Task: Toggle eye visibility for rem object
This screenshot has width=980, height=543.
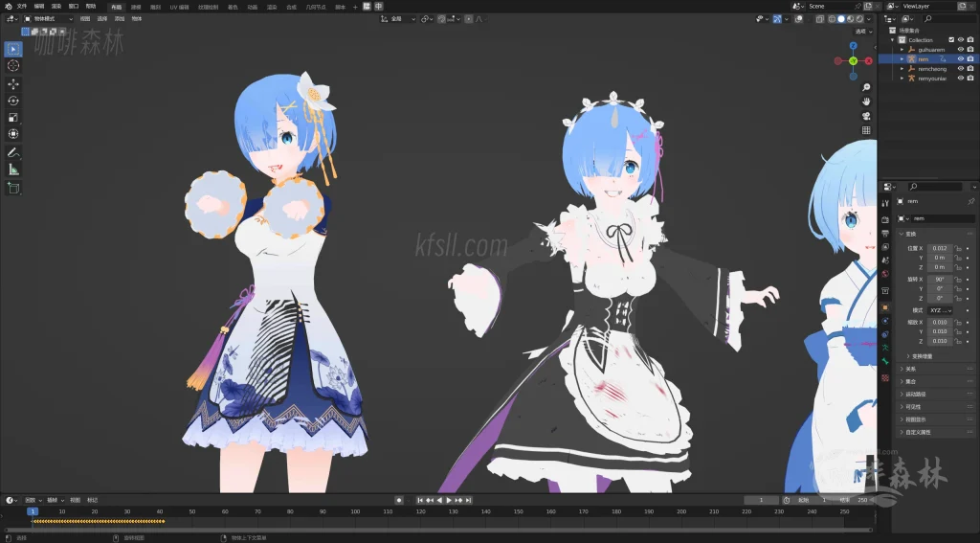Action: (961, 58)
